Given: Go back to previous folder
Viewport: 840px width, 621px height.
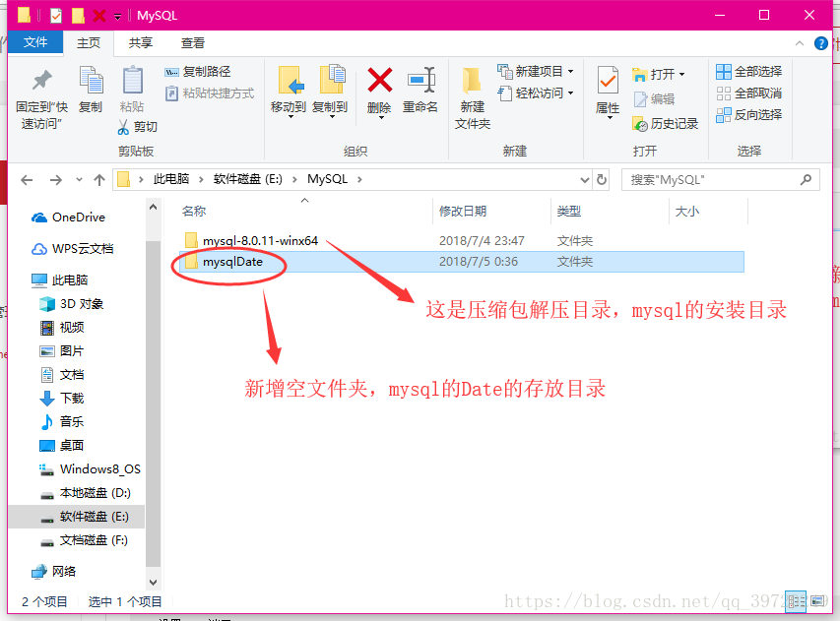Looking at the screenshot, I should [27, 180].
